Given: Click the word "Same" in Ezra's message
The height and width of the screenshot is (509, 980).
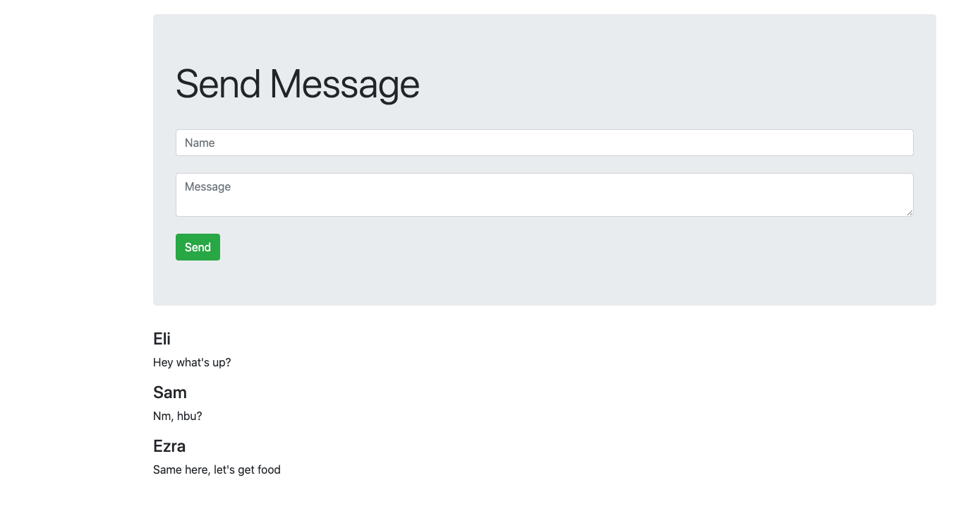Looking at the screenshot, I should point(167,470).
